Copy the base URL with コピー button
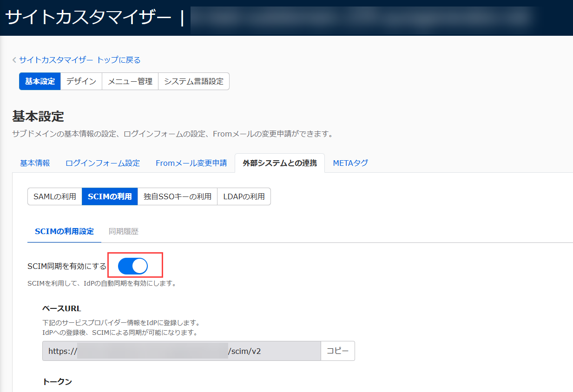 338,351
